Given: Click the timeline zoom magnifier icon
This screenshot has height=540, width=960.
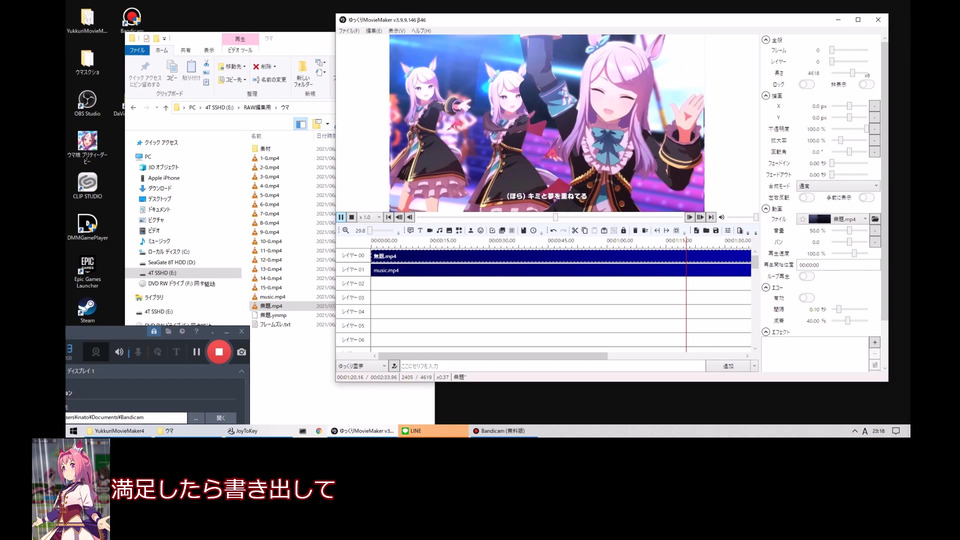Looking at the screenshot, I should (346, 231).
